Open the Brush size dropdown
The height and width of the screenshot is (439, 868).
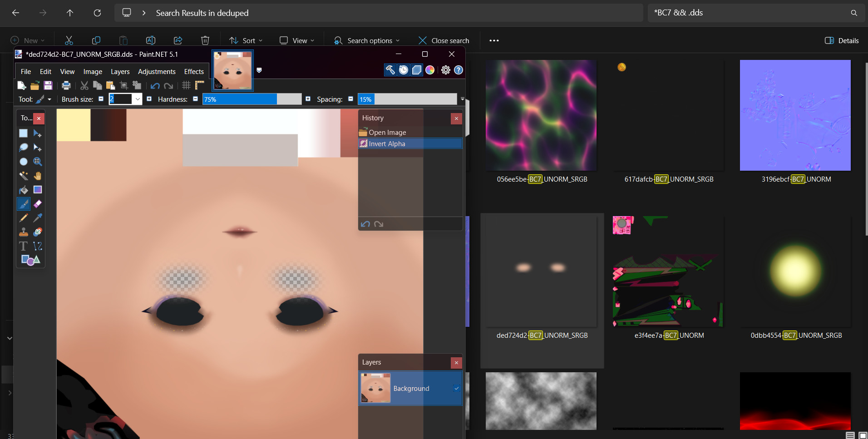coord(138,99)
